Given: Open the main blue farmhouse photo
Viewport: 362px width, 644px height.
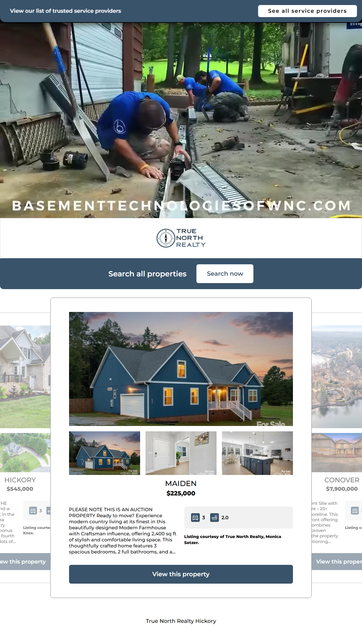Looking at the screenshot, I should coord(181,369).
